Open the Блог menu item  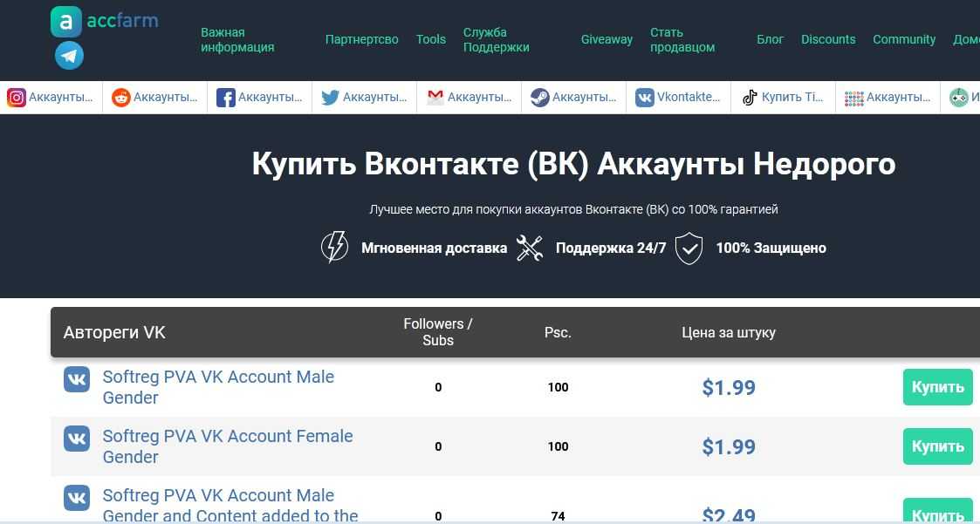770,39
